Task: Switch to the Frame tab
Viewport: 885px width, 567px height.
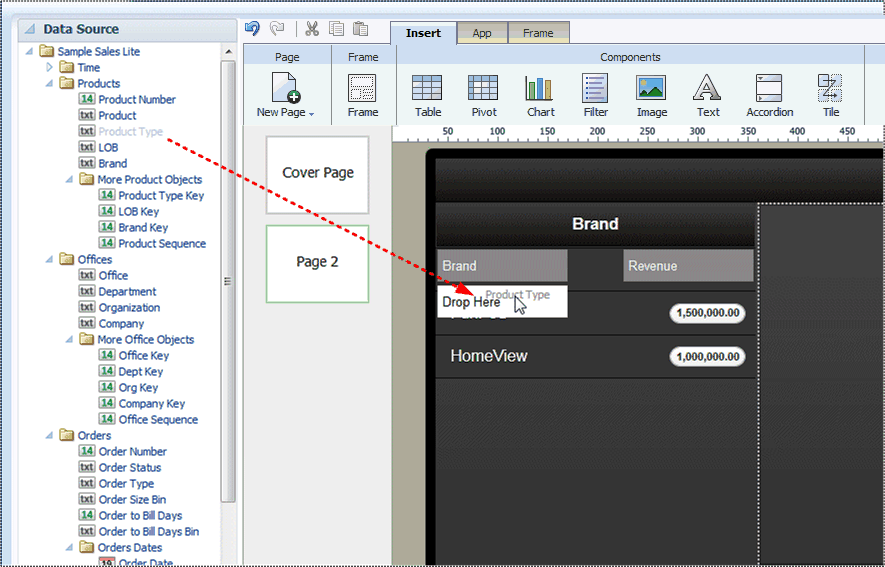Action: pyautogui.click(x=538, y=33)
